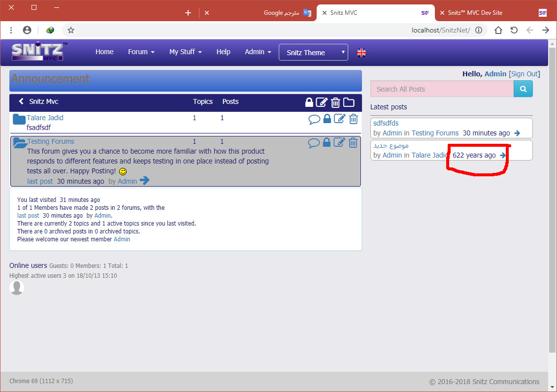
Task: Click the folder icon in Snitz Mvc header
Action: click(x=349, y=102)
